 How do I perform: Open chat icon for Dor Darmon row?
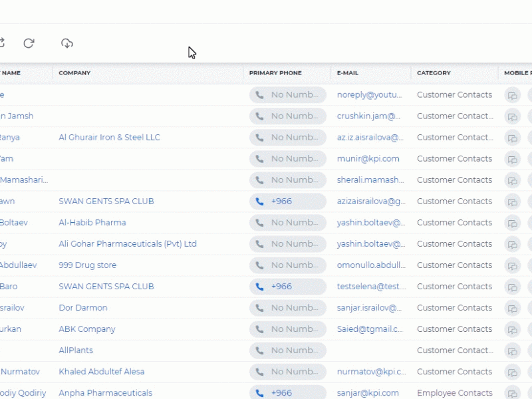click(512, 309)
